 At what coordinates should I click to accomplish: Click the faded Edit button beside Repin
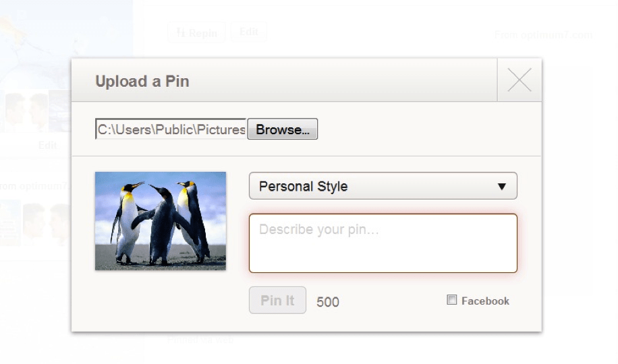(249, 32)
